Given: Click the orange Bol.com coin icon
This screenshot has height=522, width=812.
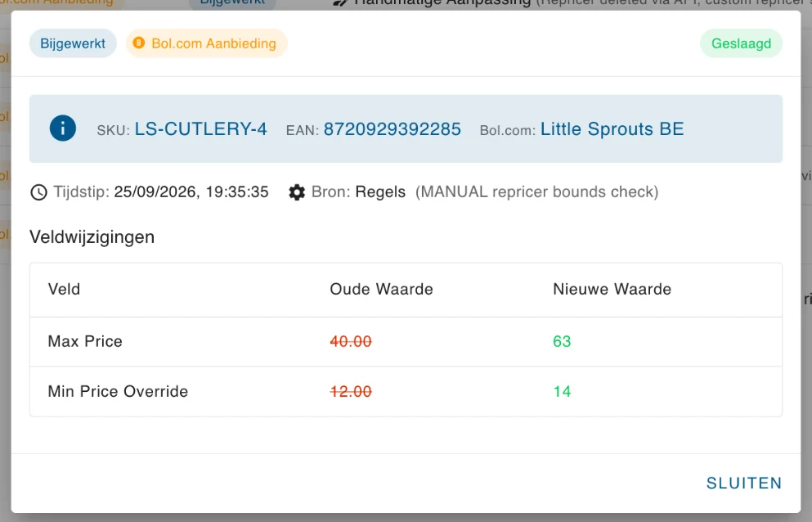Looking at the screenshot, I should pos(139,43).
